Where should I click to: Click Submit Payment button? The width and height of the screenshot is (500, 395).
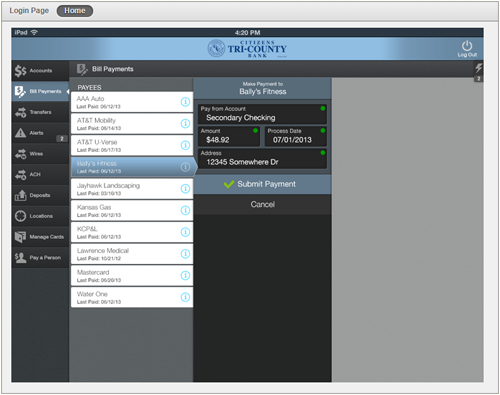click(x=262, y=184)
